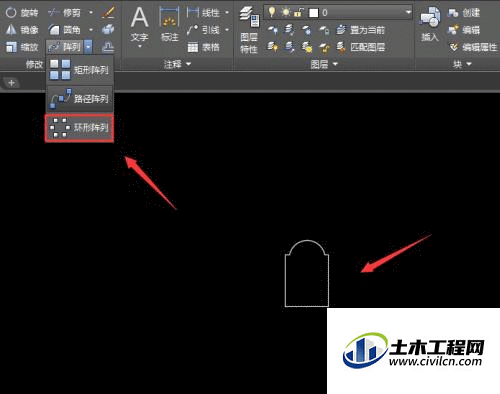Select the Linear (线性) dimension tool

click(203, 13)
